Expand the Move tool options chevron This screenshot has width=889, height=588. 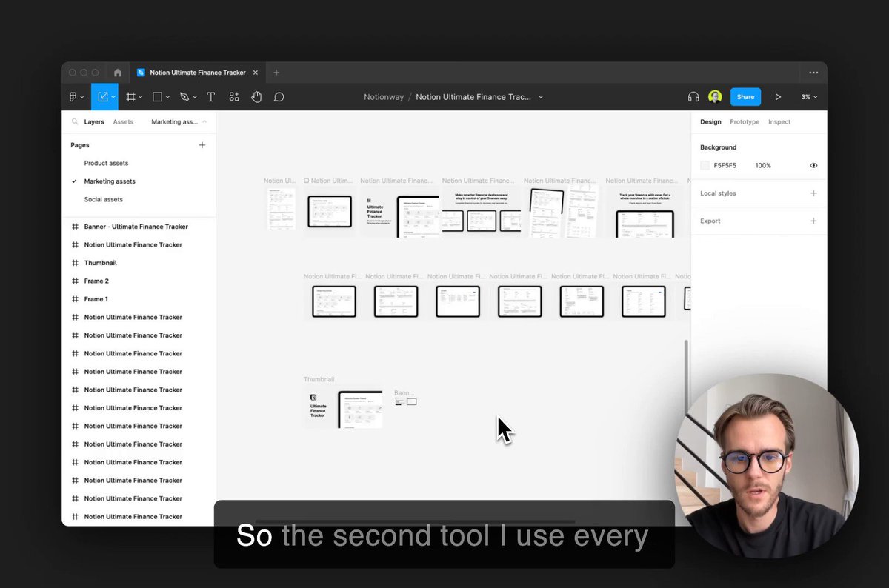coord(113,98)
